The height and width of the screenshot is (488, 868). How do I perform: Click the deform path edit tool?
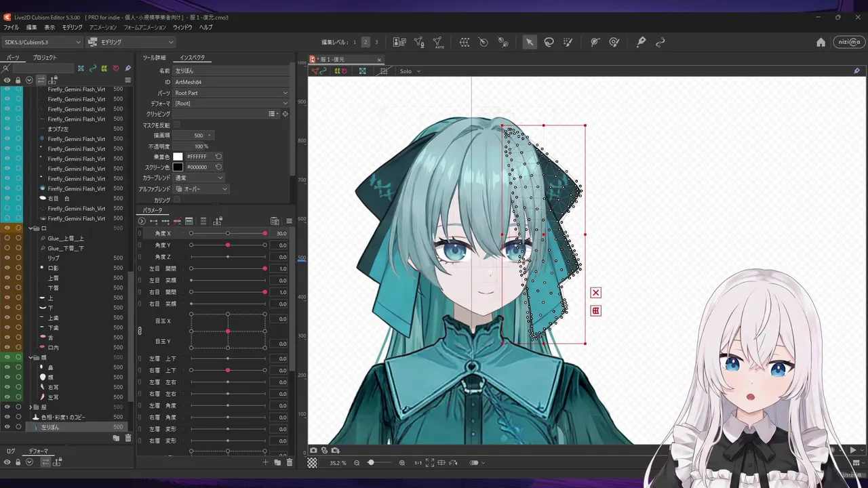point(595,42)
